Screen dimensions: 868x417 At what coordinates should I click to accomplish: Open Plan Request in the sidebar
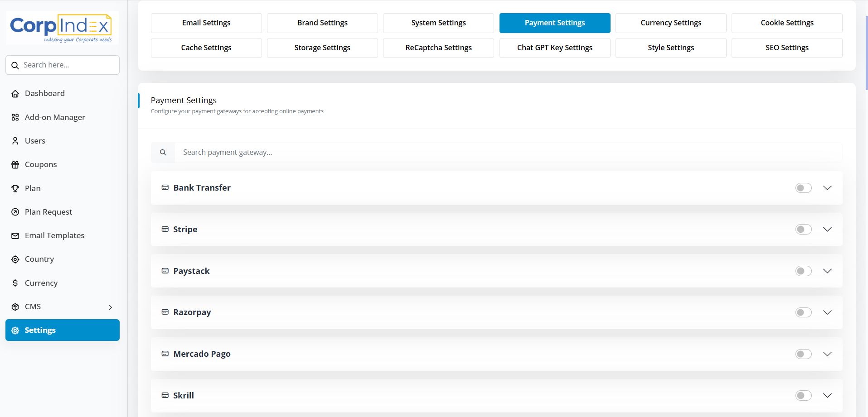point(48,212)
